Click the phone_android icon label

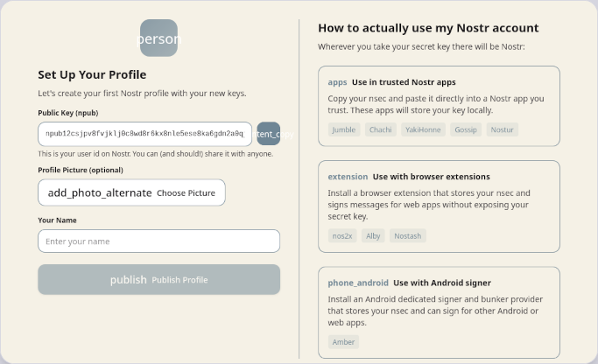pos(357,283)
